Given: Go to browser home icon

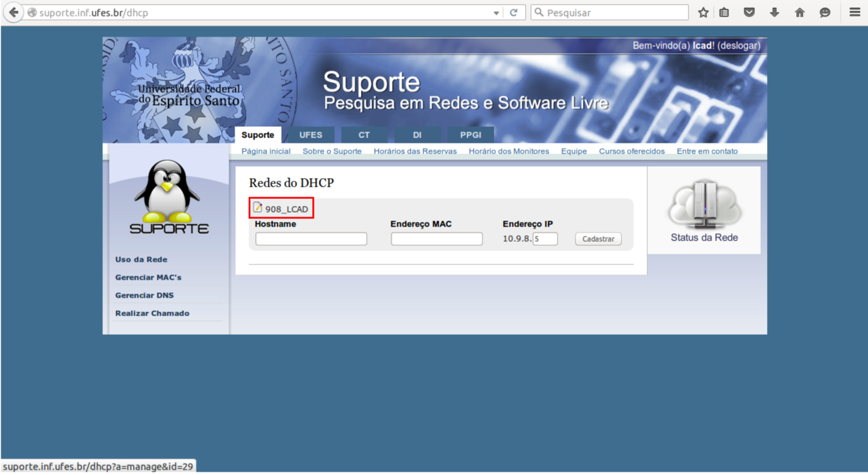Looking at the screenshot, I should click(x=800, y=13).
